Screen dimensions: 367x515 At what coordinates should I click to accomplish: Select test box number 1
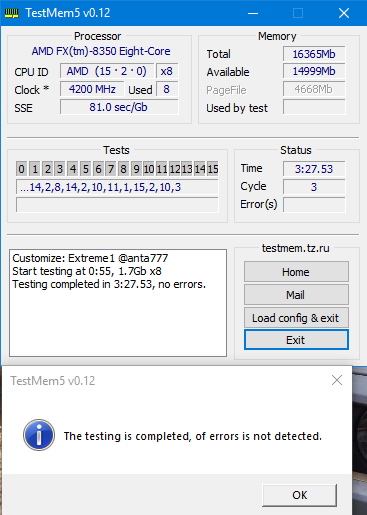pyautogui.click(x=35, y=169)
